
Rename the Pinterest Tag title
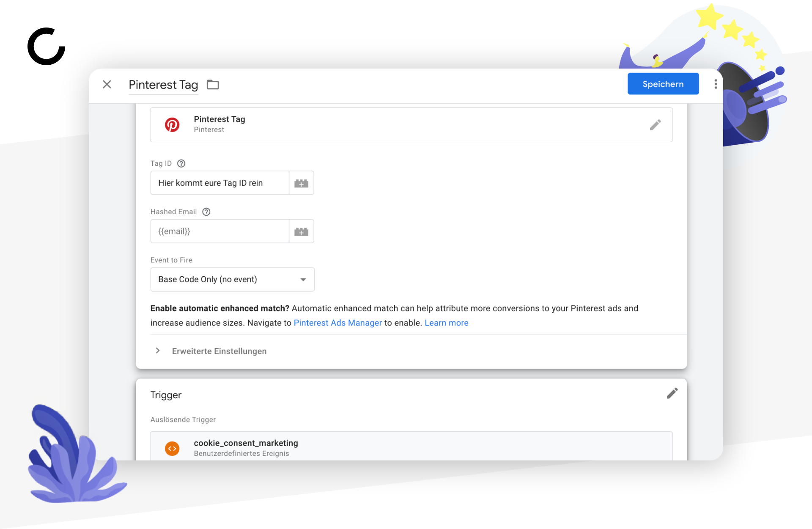(163, 85)
